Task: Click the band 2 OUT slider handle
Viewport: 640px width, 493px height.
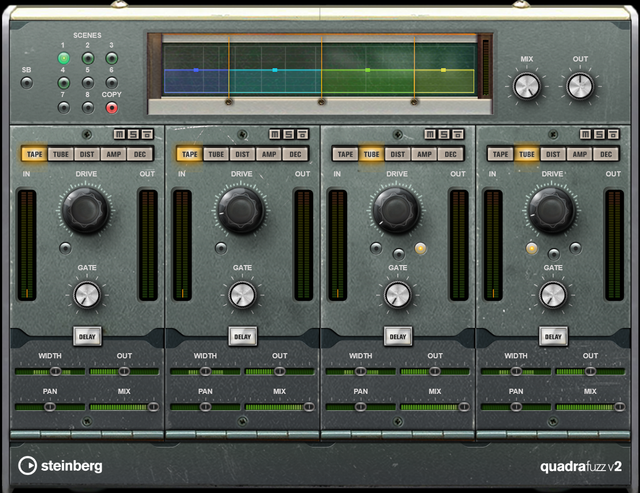Action: click(x=280, y=371)
